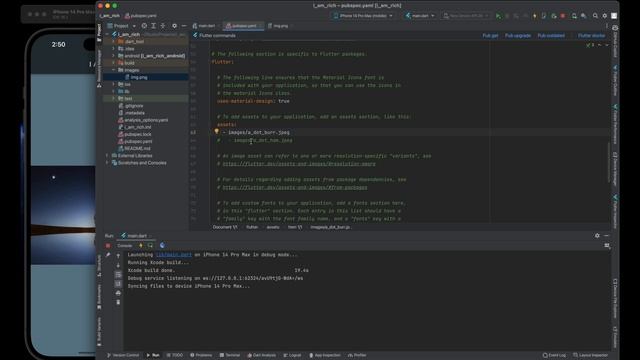This screenshot has width=640, height=360.
Task: Open Project panel gear options
Action: pos(174,26)
